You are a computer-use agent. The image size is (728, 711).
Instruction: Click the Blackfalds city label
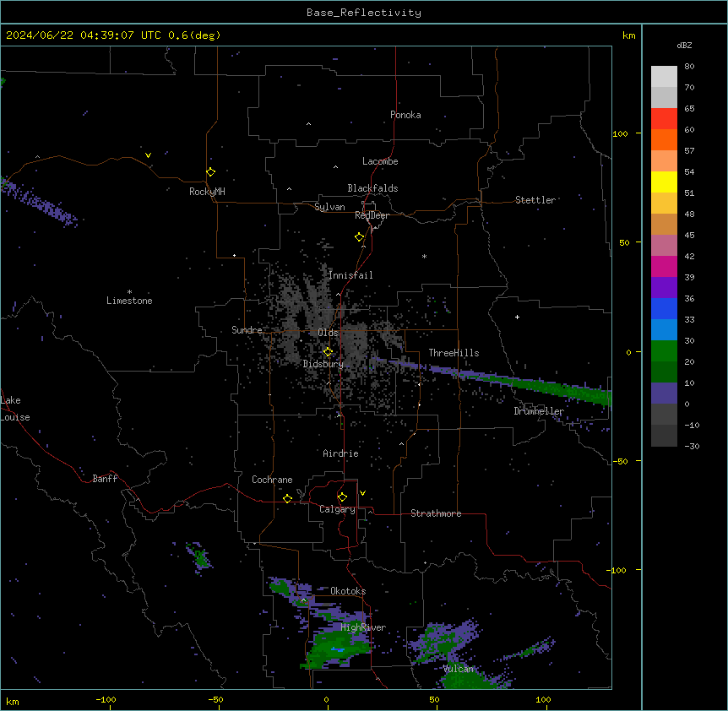[x=372, y=188]
